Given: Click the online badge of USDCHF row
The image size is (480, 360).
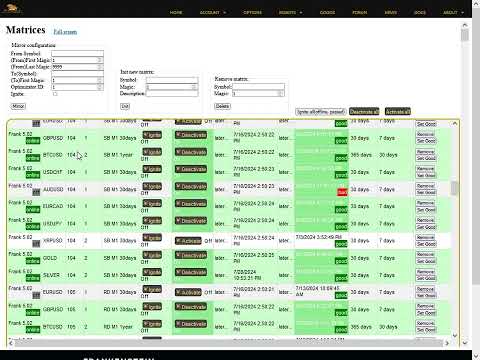Looking at the screenshot, I should pos(33,175).
